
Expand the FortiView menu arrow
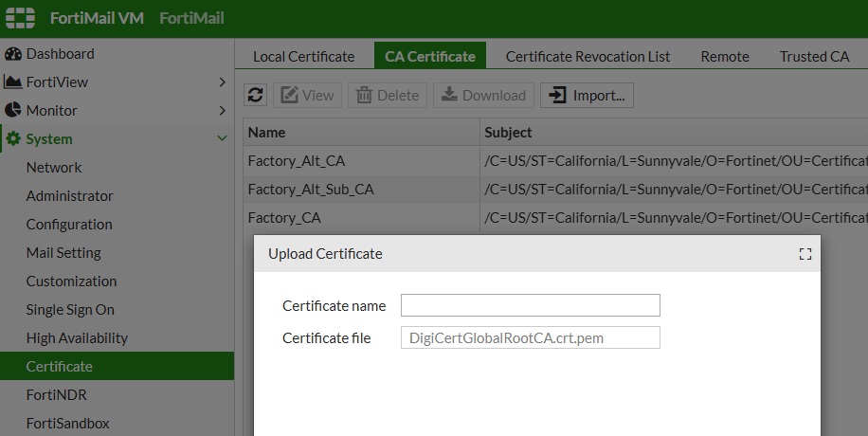point(222,82)
